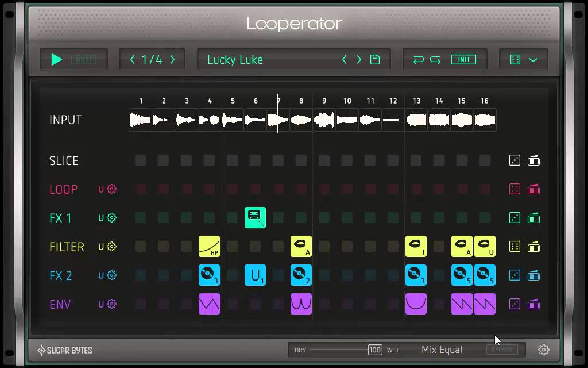Click the vinyl 3 cell on FX 2 step 13
Viewport: 588px width, 368px height.
point(416,275)
